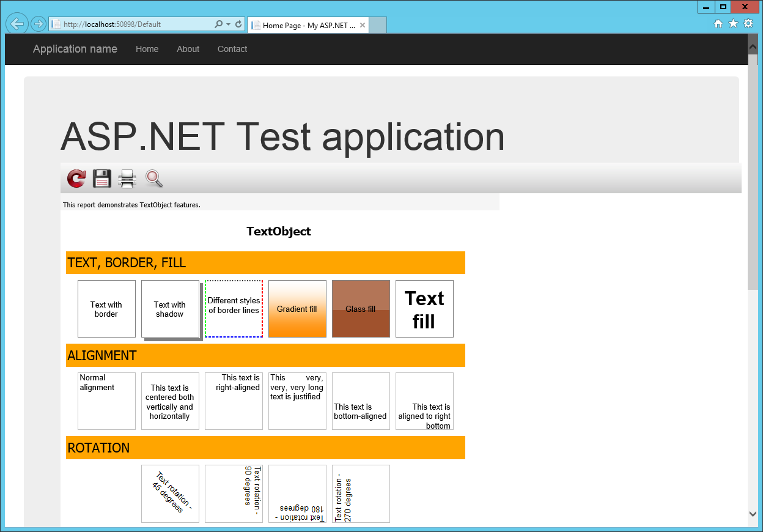Click the TEXT, BORDER, FILL orange header
Screen dimensions: 763x532
265,262
